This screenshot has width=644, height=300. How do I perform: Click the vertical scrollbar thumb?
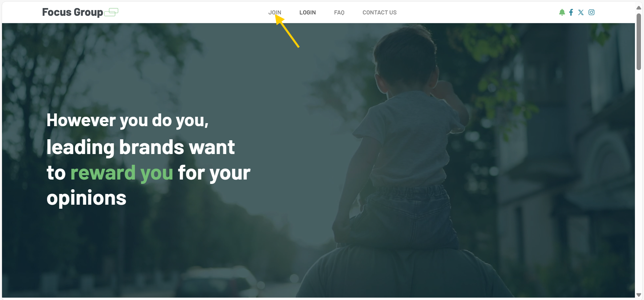(x=639, y=42)
